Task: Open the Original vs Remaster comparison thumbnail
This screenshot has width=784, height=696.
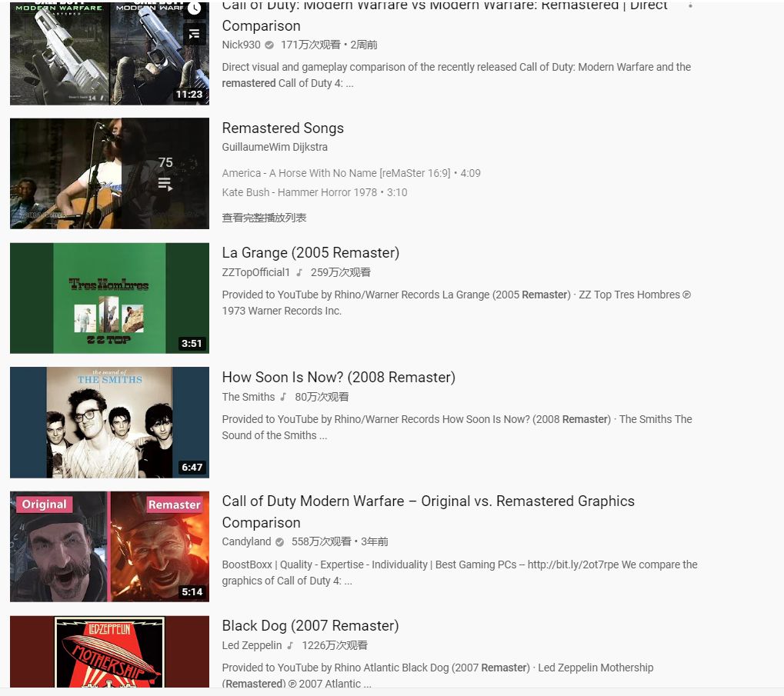Action: click(109, 547)
